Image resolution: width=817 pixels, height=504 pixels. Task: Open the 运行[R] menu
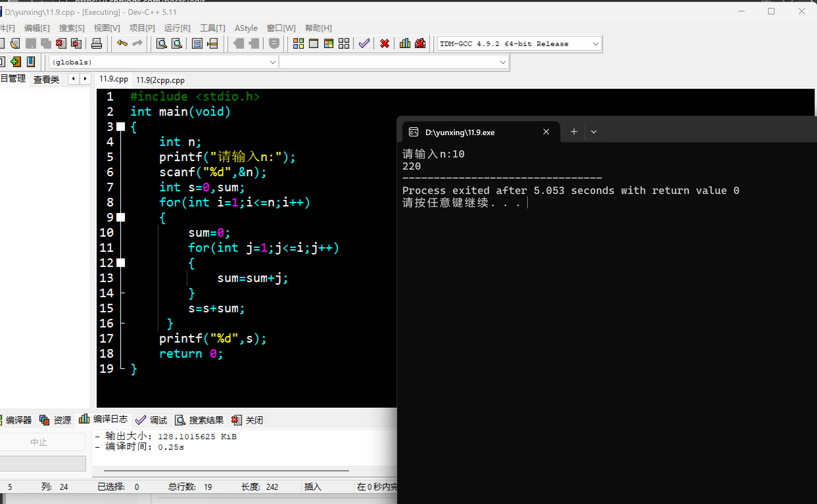(x=177, y=28)
